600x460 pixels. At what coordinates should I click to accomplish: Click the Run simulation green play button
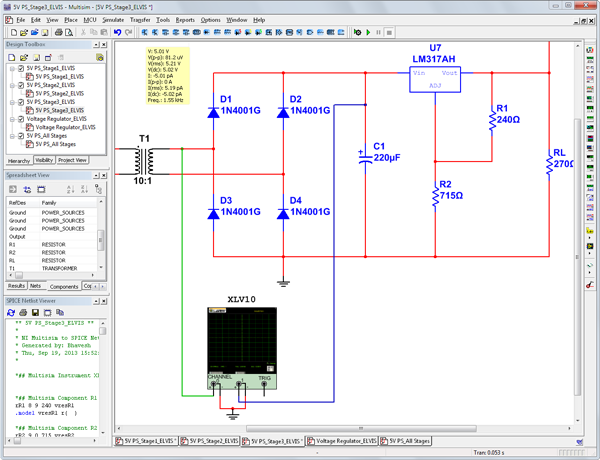pyautogui.click(x=367, y=33)
